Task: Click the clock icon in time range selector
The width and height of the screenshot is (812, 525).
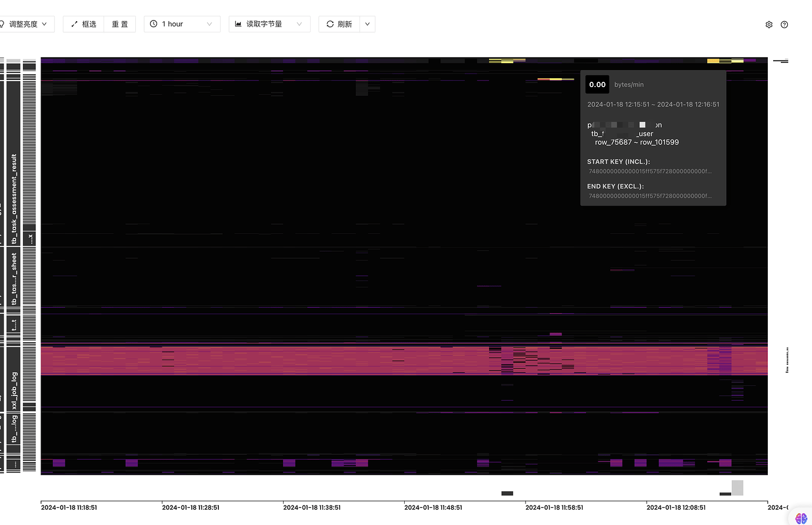Action: pyautogui.click(x=154, y=24)
